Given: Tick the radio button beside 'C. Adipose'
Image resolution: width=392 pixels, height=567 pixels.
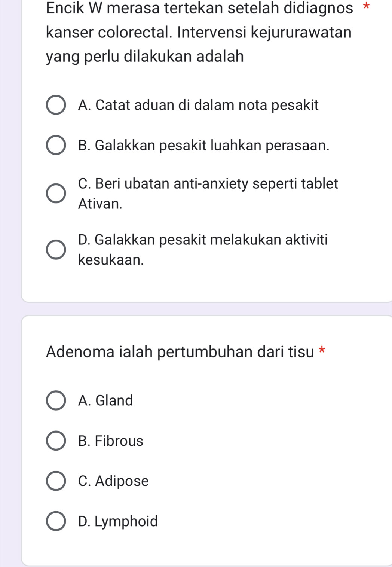Looking at the screenshot, I should (56, 481).
